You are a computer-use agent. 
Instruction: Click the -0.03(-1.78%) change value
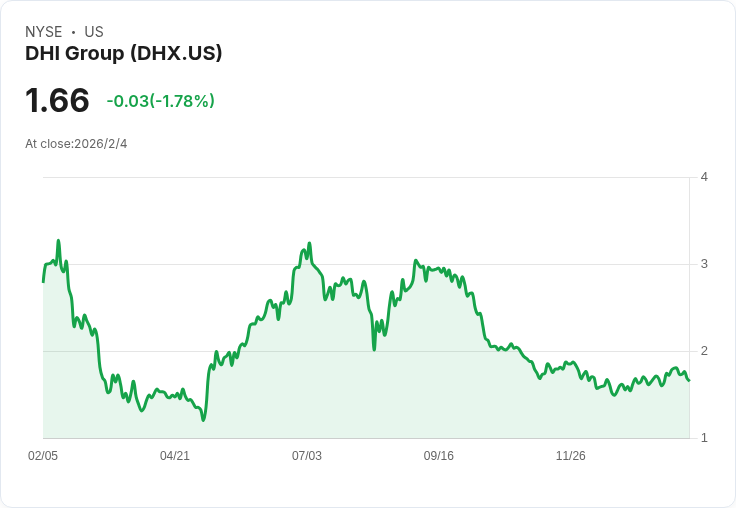click(x=161, y=101)
